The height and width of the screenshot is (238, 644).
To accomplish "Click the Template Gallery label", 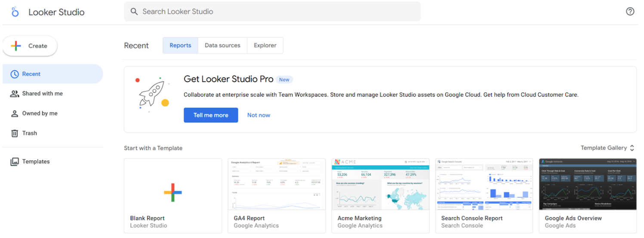I will [x=604, y=148].
